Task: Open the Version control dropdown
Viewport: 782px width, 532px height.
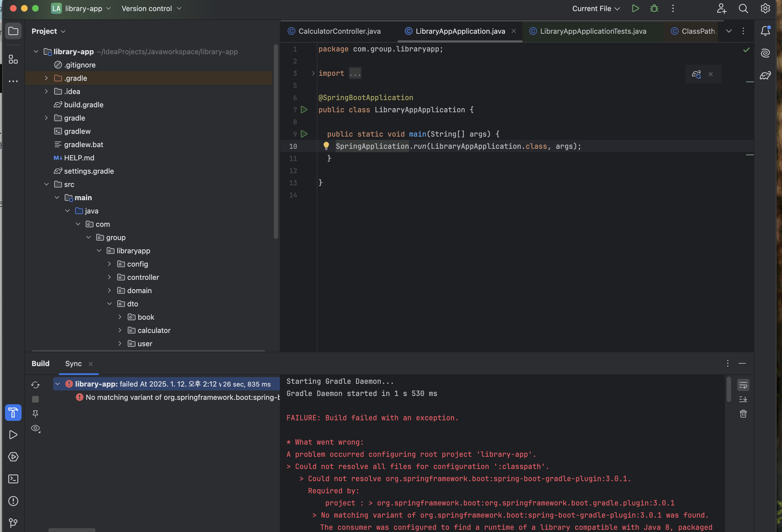Action: tap(152, 8)
